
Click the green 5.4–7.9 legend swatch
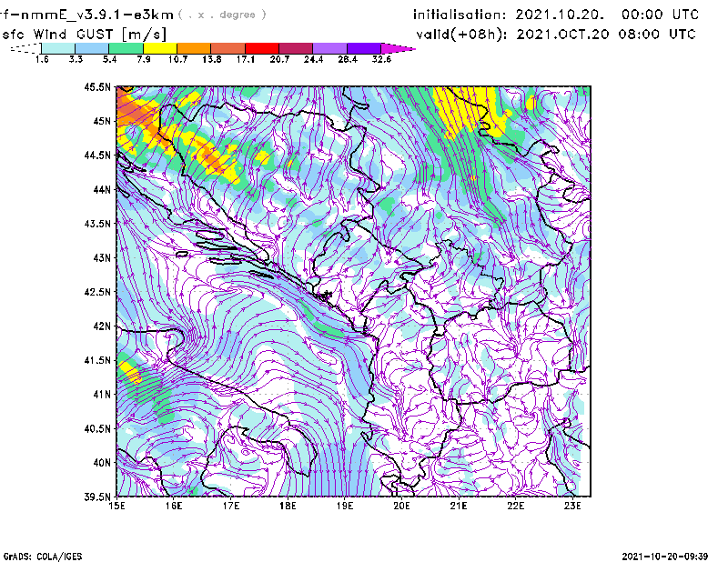[x=126, y=48]
